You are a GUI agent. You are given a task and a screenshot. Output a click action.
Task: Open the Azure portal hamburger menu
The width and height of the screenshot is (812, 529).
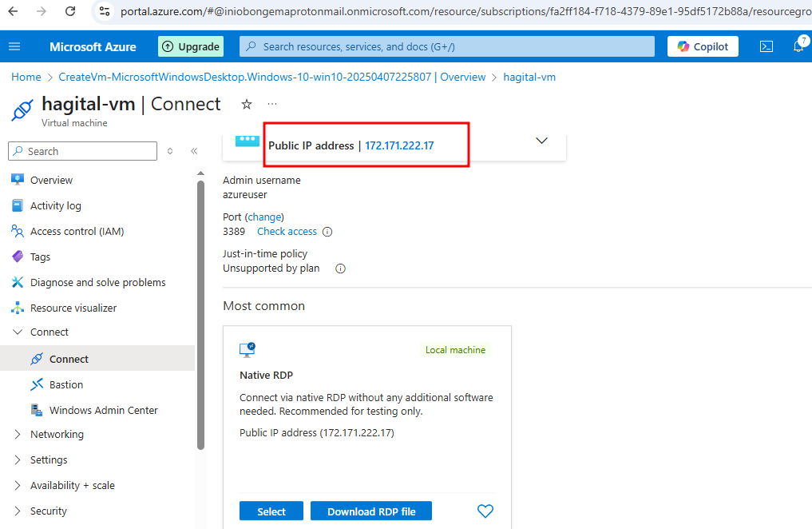(14, 46)
